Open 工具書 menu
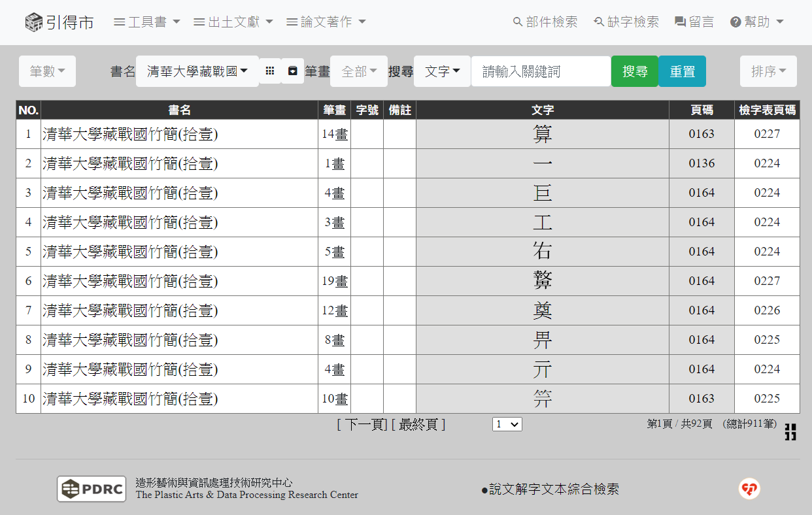This screenshot has width=812, height=515. (147, 22)
